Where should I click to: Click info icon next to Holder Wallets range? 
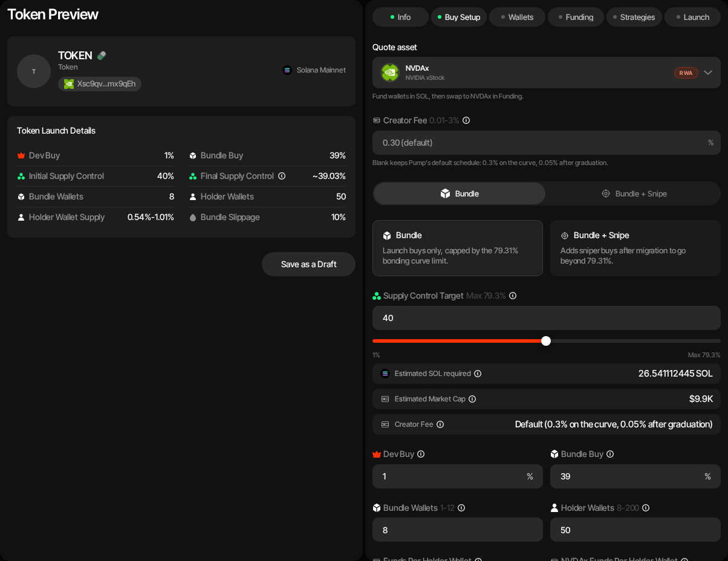[646, 508]
